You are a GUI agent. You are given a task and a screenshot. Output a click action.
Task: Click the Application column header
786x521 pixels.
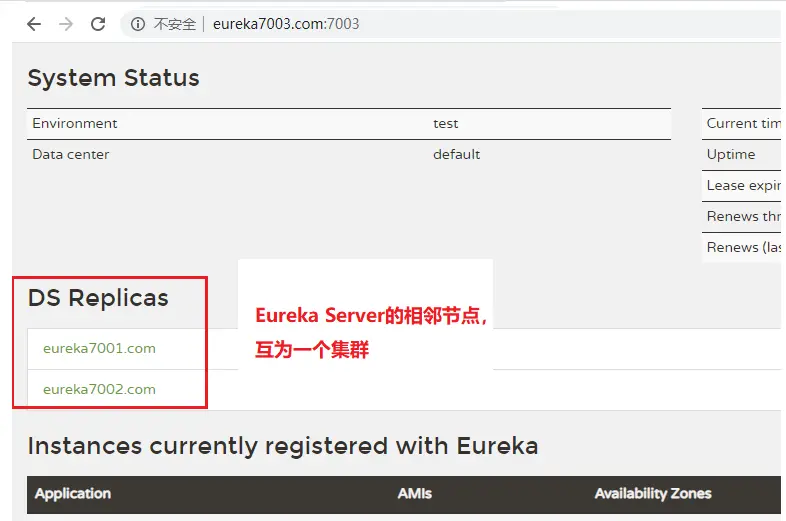click(73, 494)
